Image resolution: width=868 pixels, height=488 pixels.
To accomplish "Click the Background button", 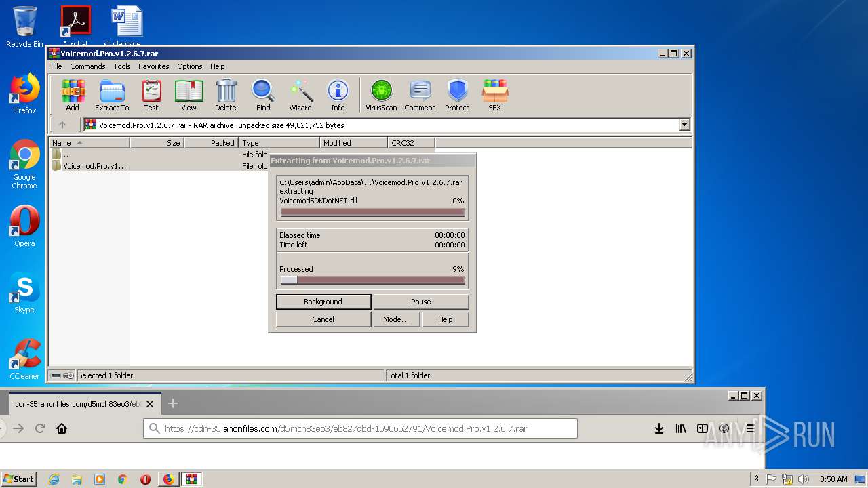I will (x=323, y=302).
